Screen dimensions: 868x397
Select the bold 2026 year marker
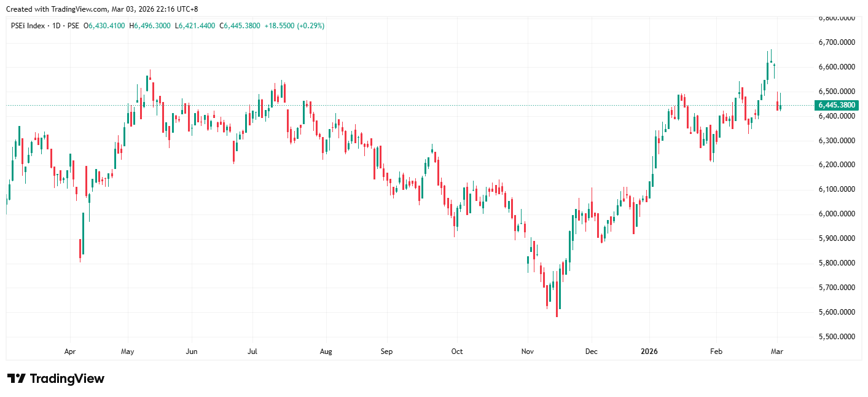point(649,352)
